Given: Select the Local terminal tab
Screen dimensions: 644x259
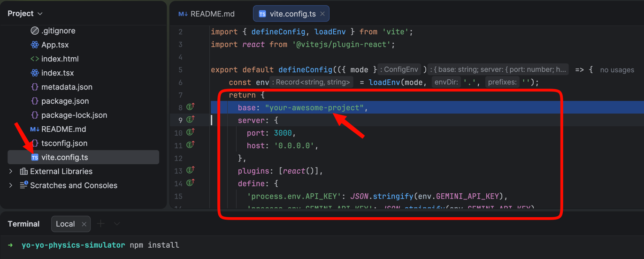Looking at the screenshot, I should (x=65, y=224).
